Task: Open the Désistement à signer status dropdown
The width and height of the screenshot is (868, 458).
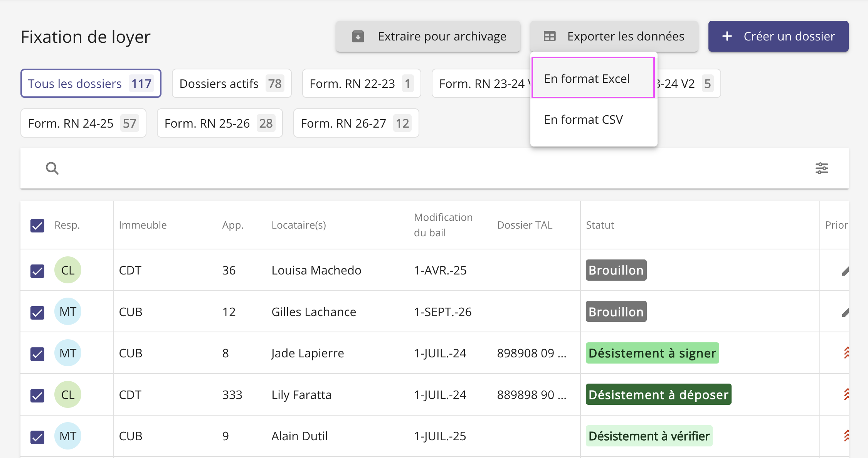Action: tap(652, 353)
